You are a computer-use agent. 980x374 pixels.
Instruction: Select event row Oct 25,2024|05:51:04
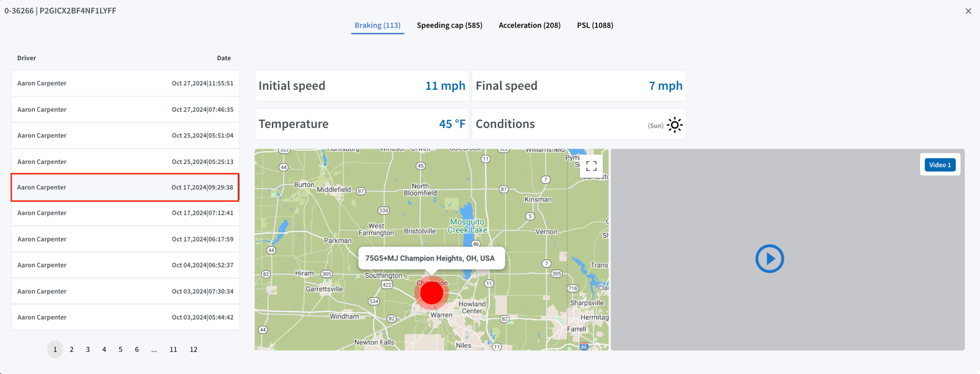(125, 135)
